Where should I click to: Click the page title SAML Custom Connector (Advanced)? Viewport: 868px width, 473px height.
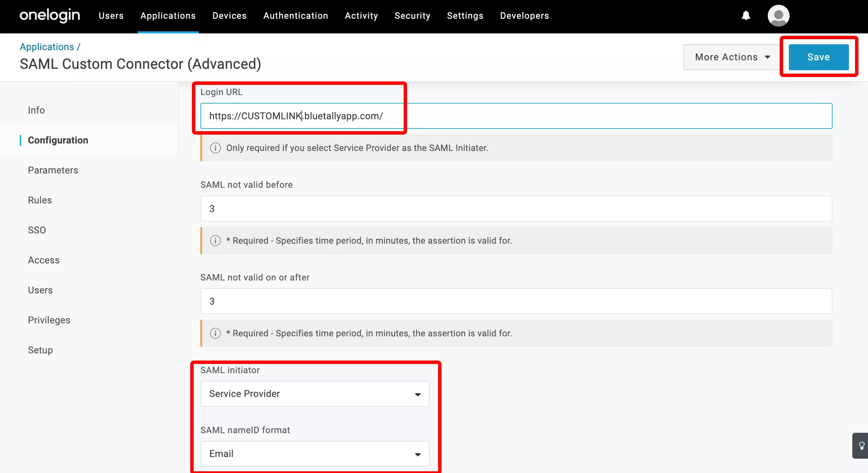pos(140,64)
